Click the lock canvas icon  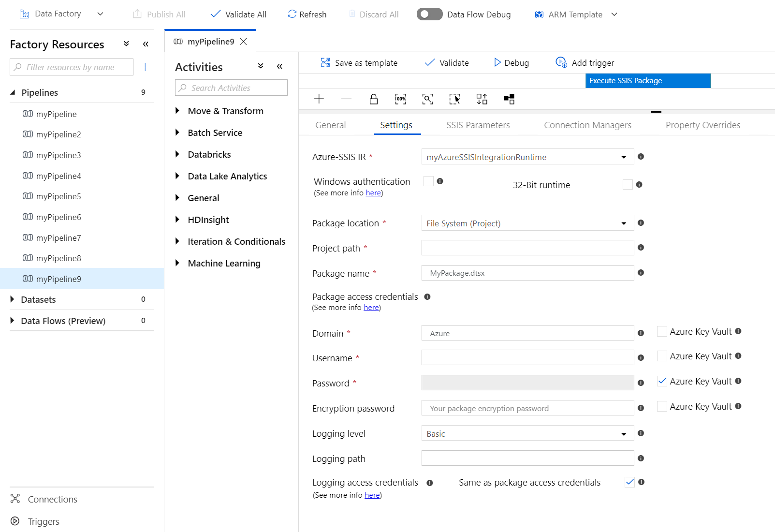tap(373, 99)
